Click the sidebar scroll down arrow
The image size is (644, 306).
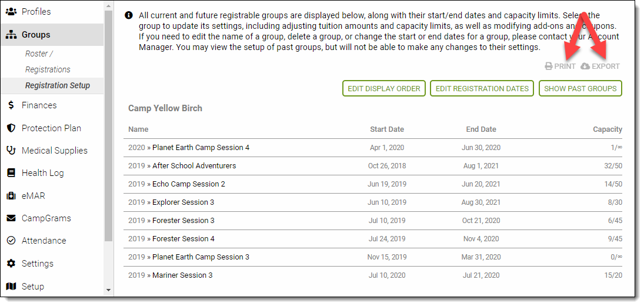tap(108, 290)
